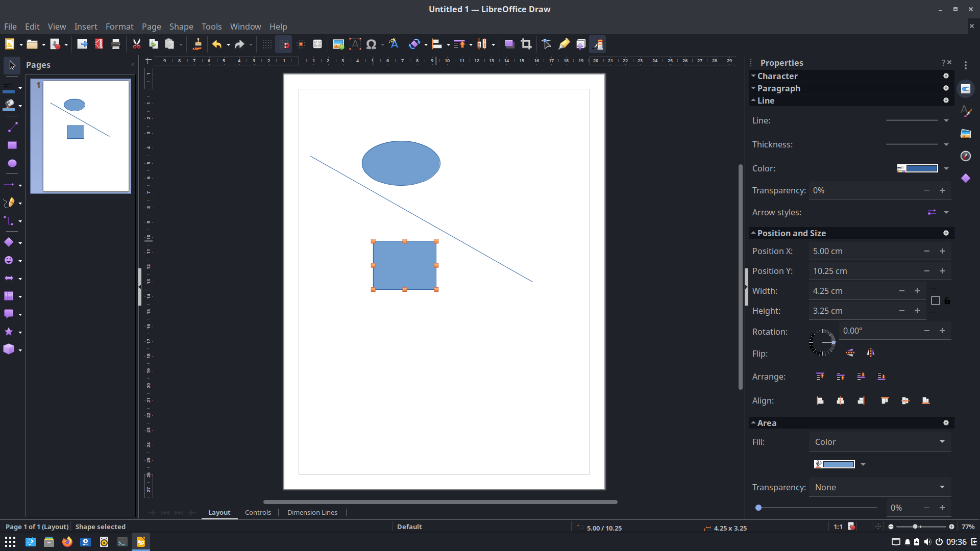Open the Shape menu
Viewport: 980px width, 551px height.
pos(181,27)
